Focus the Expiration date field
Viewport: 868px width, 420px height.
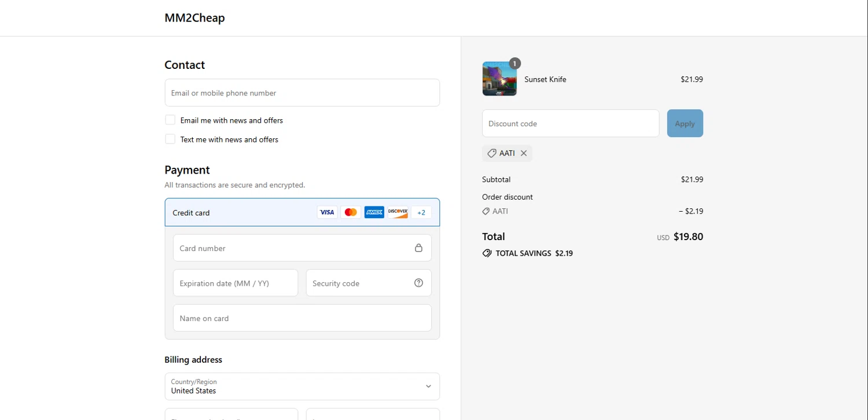pos(236,283)
